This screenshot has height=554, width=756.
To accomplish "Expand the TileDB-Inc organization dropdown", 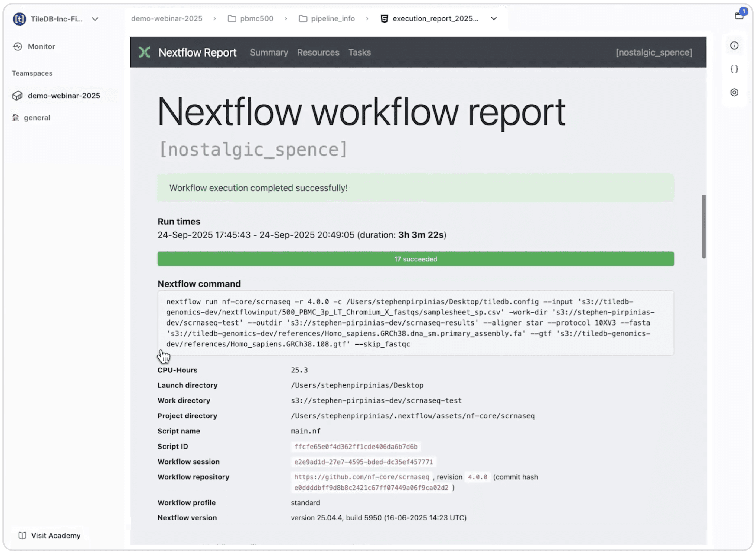I will pos(95,19).
